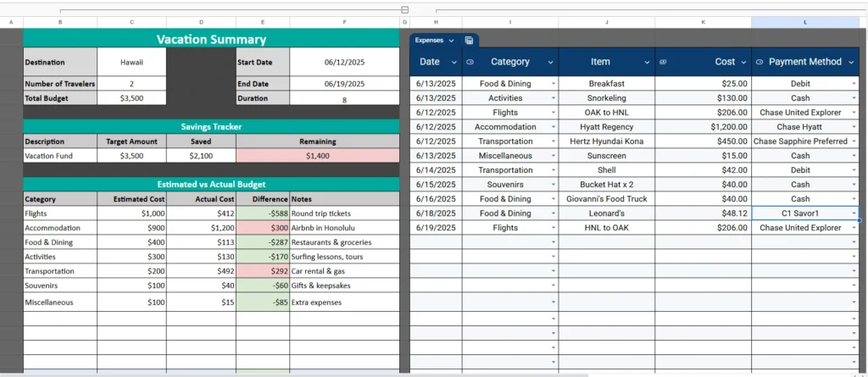Select column J header

607,22
